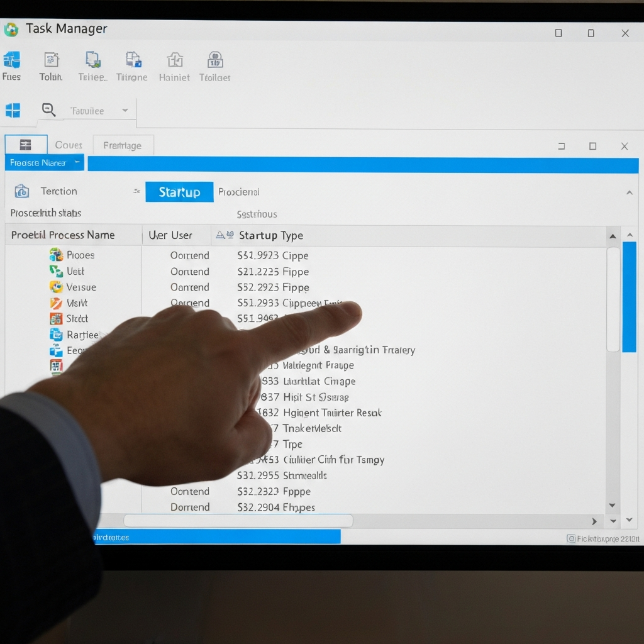Click the Tolih toolbar icon
Image resolution: width=644 pixels, height=644 pixels.
pyautogui.click(x=50, y=61)
